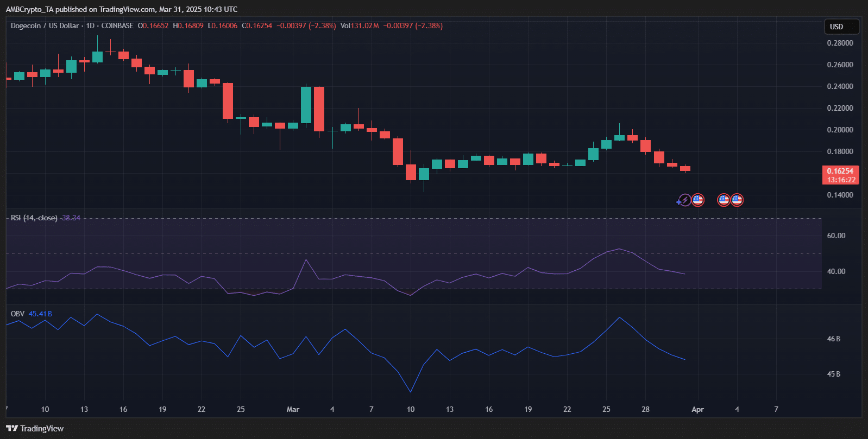Select the OBV indicator label

(x=17, y=314)
